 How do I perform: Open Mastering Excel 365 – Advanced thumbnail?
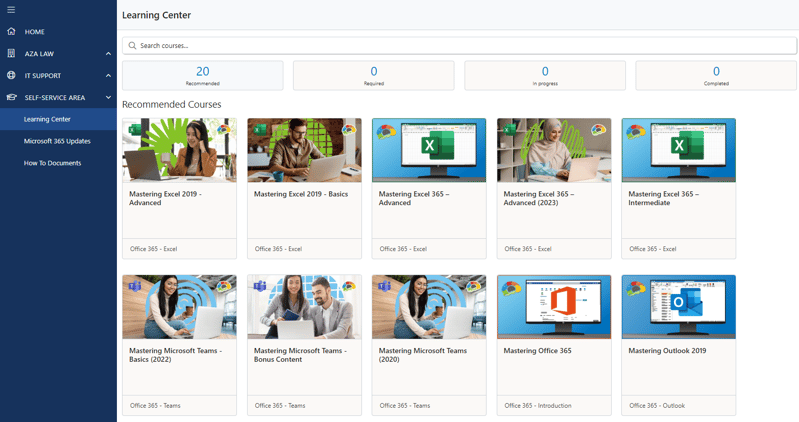[x=429, y=150]
